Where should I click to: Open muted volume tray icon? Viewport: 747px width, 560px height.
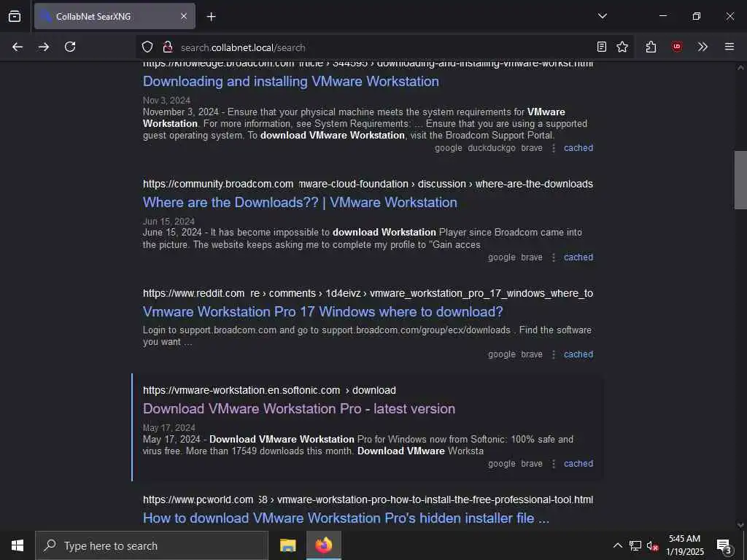click(x=652, y=545)
